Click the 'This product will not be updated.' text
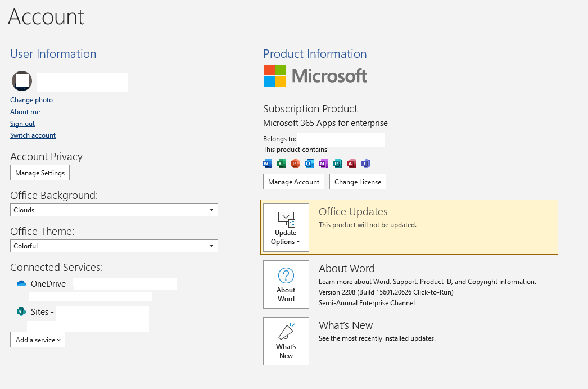The width and height of the screenshot is (588, 389). [x=368, y=225]
